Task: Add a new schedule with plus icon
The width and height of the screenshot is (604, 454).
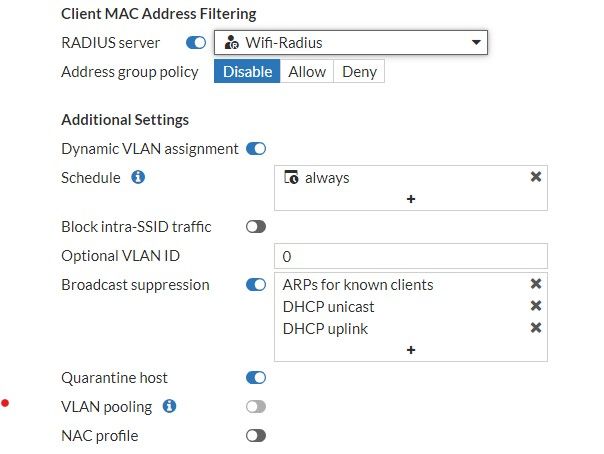Action: (x=411, y=199)
